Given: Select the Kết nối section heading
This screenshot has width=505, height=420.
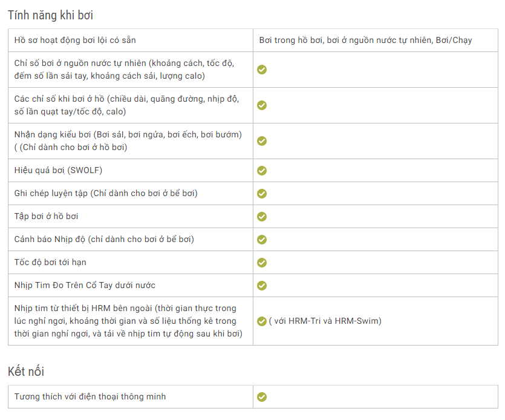Looking at the screenshot, I should (26, 372).
